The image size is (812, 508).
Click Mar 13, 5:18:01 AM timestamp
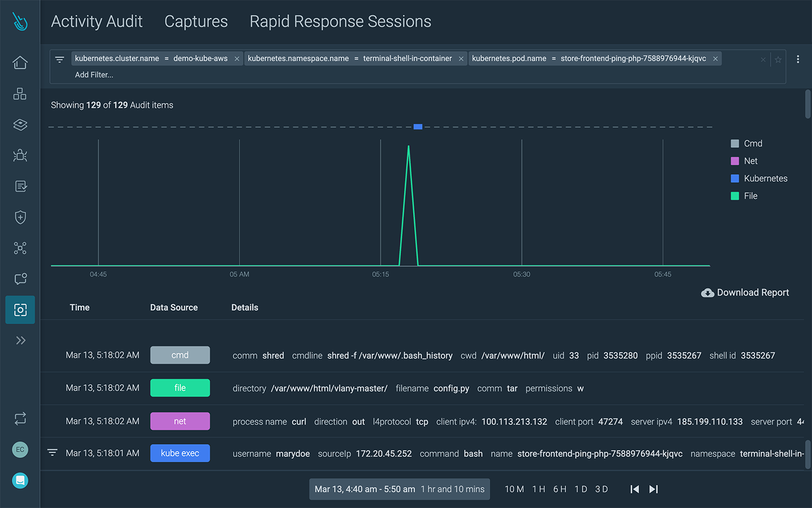pos(103,453)
